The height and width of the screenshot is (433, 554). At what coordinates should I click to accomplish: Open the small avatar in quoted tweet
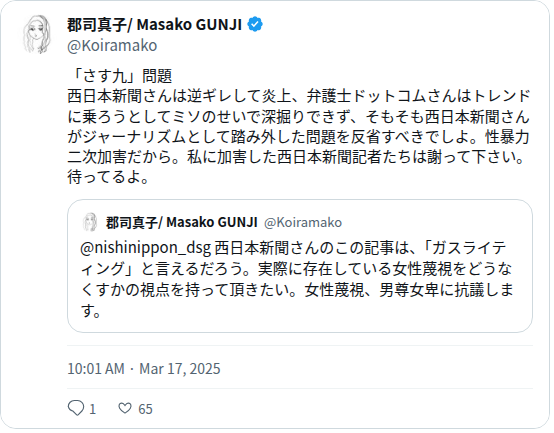[90, 222]
